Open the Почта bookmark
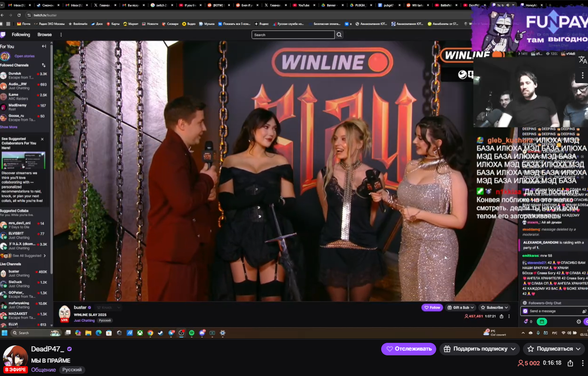This screenshot has height=376, width=588. tap(24, 24)
